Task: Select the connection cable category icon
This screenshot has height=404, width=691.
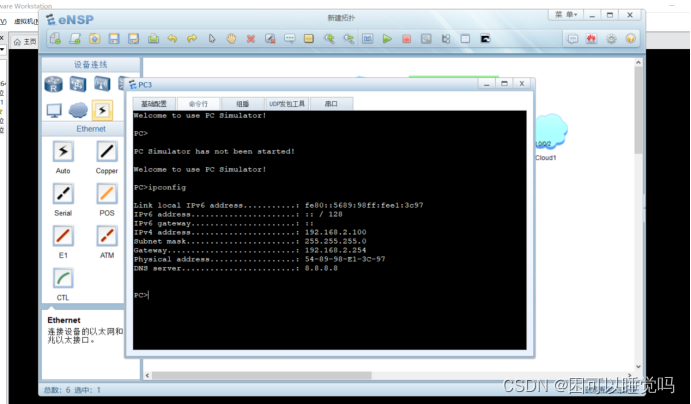Action: (102, 110)
